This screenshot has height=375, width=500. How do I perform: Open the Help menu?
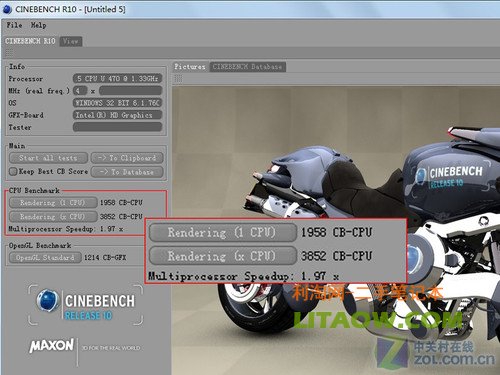pos(39,25)
